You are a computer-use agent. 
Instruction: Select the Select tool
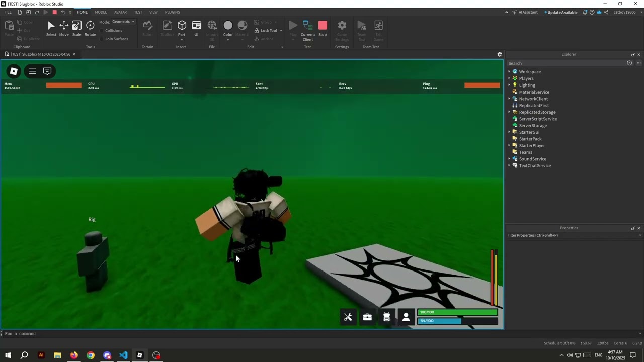pyautogui.click(x=51, y=29)
